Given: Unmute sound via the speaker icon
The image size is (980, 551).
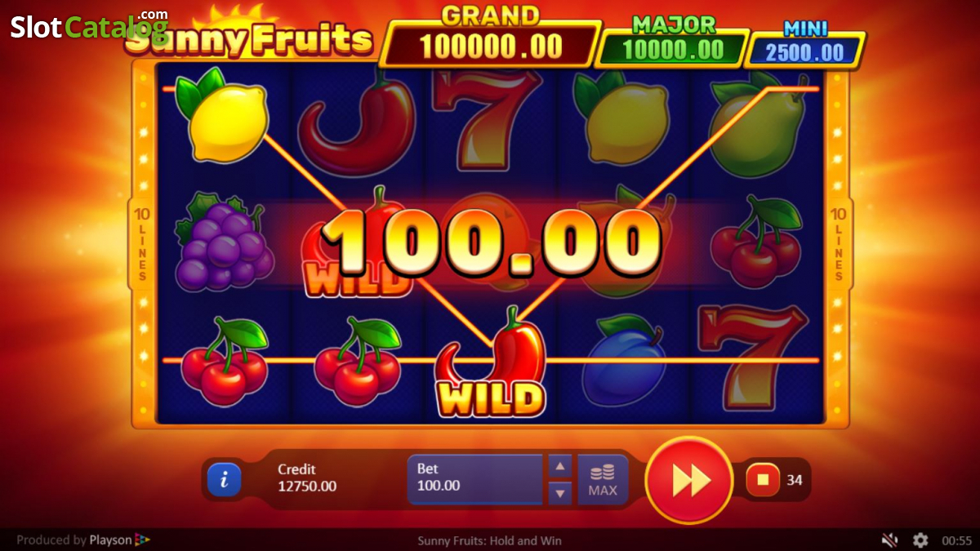Looking at the screenshot, I should pyautogui.click(x=890, y=540).
